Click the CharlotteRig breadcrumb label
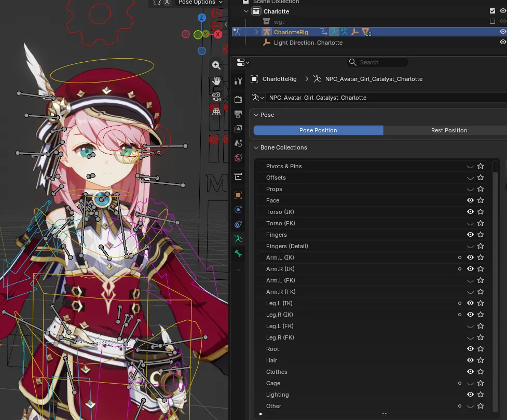The width and height of the screenshot is (507, 420). tap(279, 79)
